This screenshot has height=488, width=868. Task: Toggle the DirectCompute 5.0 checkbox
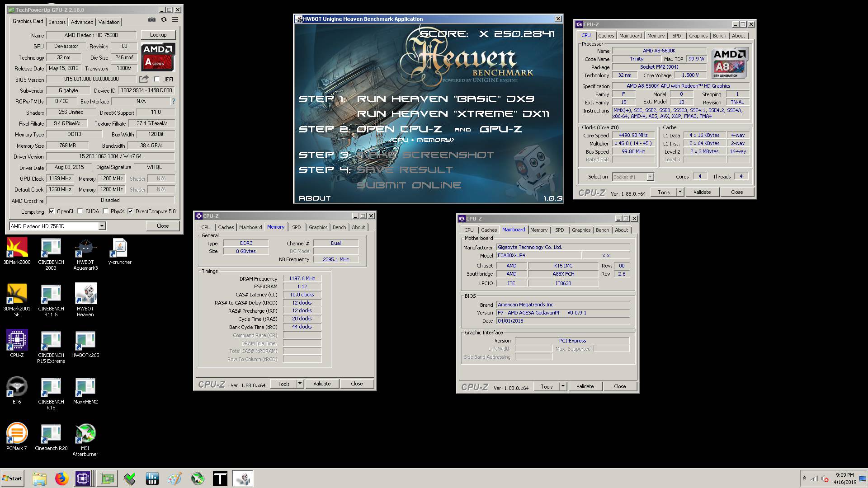pyautogui.click(x=130, y=211)
